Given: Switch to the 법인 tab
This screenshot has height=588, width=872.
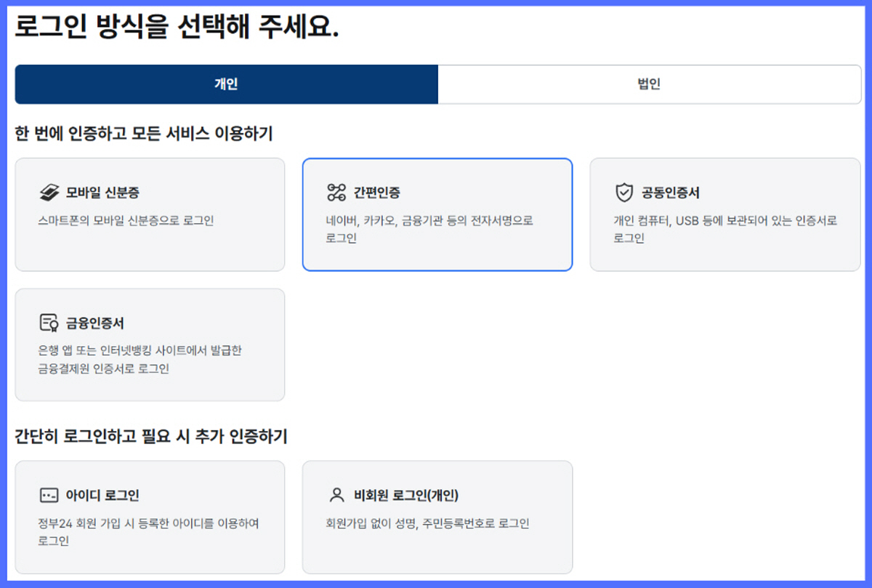Looking at the screenshot, I should point(650,85).
